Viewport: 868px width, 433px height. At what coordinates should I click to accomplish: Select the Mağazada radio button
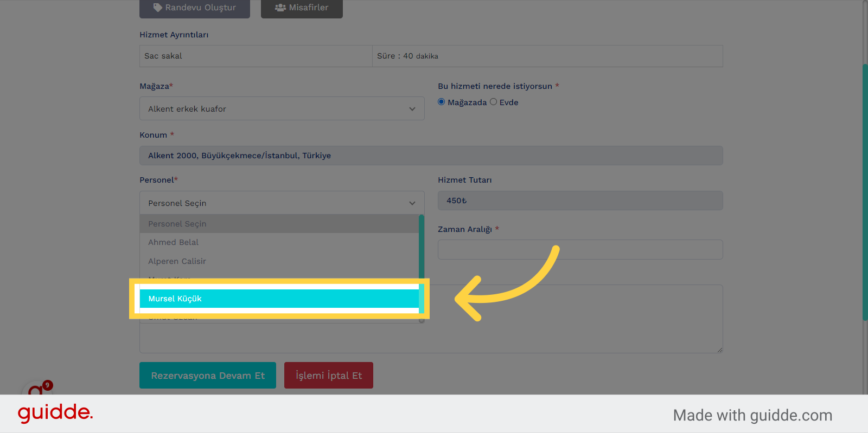(x=442, y=102)
